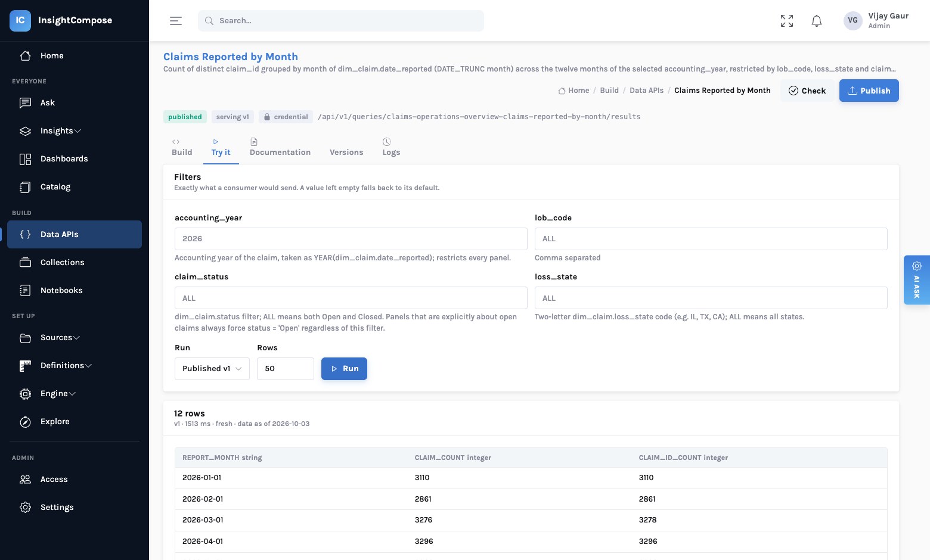Click the Check button
Image resolution: width=930 pixels, height=560 pixels.
pyautogui.click(x=807, y=91)
